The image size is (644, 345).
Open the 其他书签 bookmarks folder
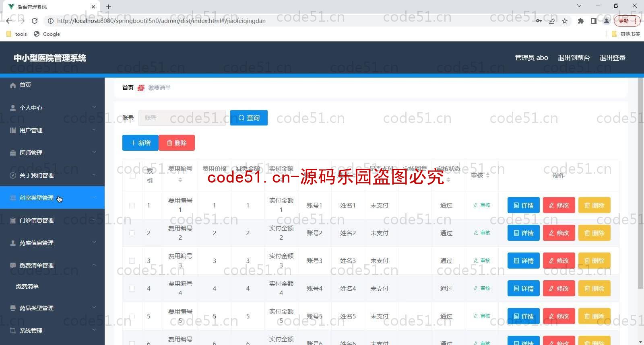pyautogui.click(x=626, y=34)
